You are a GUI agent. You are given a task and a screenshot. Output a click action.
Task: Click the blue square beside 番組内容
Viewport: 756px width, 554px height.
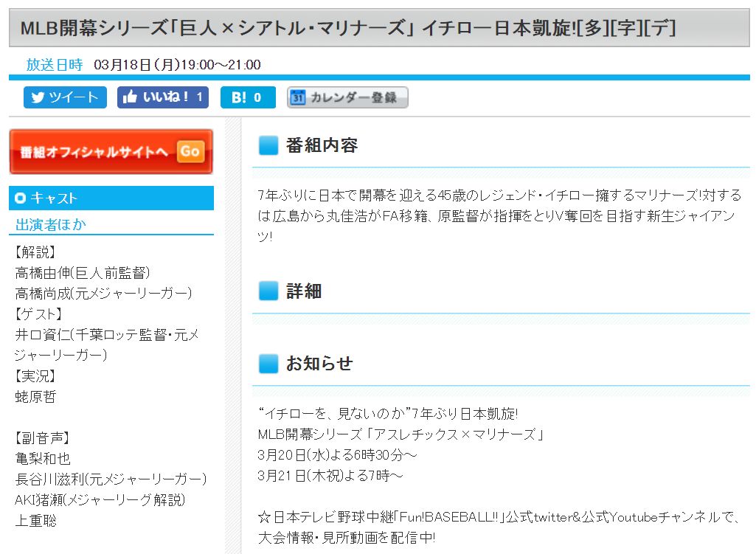(x=268, y=145)
